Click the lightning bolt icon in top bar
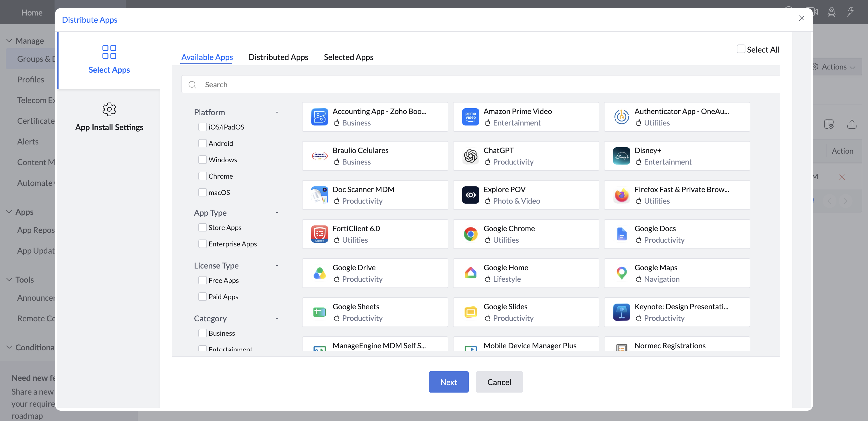 pos(850,12)
